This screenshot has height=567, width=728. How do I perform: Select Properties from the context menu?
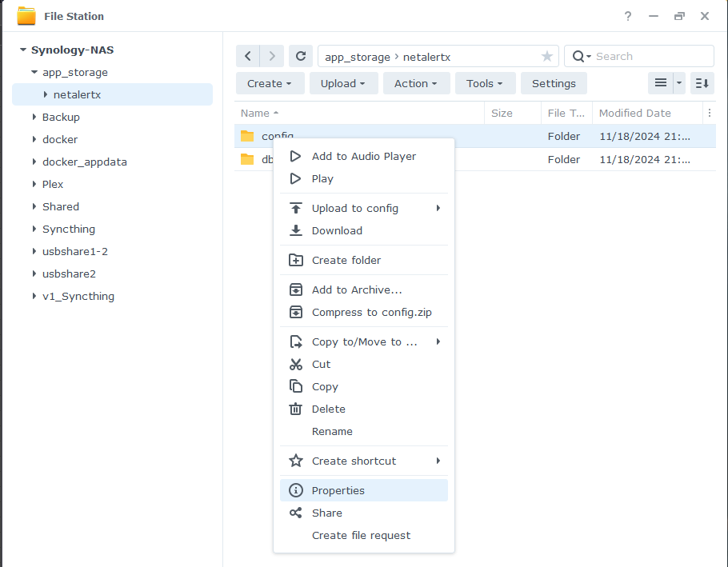coord(338,490)
